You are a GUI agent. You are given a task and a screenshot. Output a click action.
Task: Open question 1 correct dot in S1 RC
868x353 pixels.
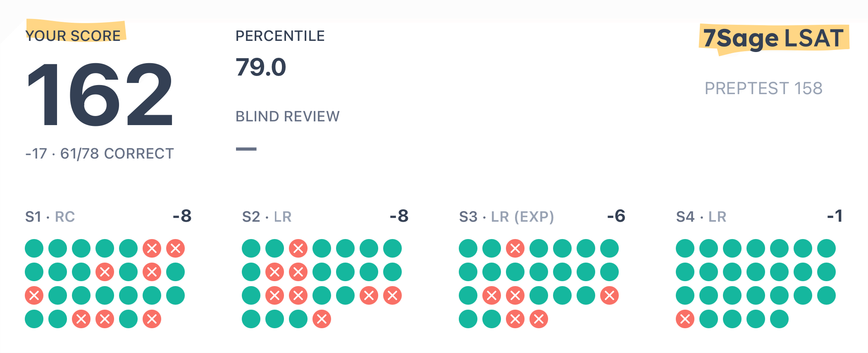point(34,249)
